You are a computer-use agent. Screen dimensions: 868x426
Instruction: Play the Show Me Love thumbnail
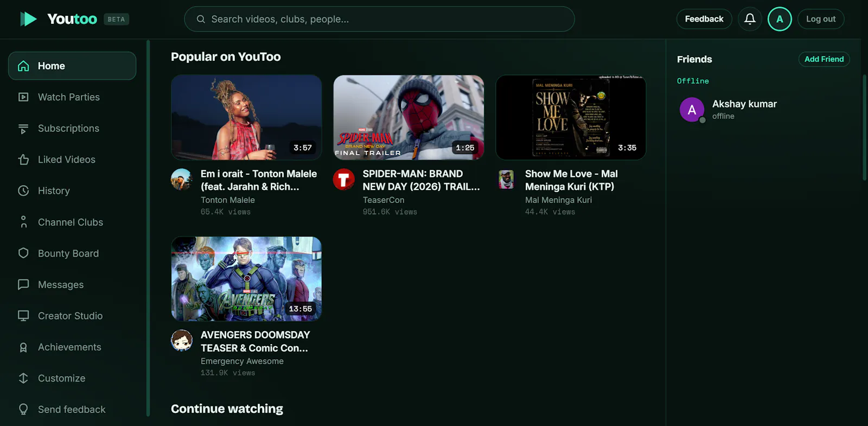pyautogui.click(x=571, y=117)
